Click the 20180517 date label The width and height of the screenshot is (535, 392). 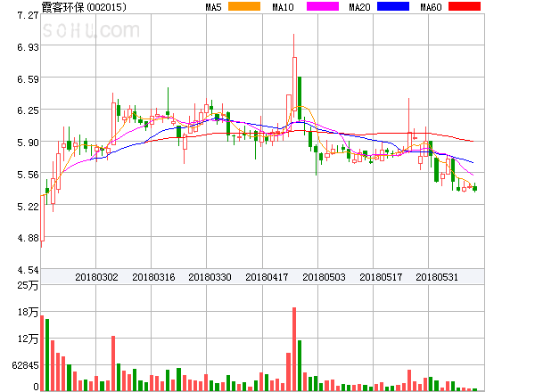pyautogui.click(x=381, y=277)
